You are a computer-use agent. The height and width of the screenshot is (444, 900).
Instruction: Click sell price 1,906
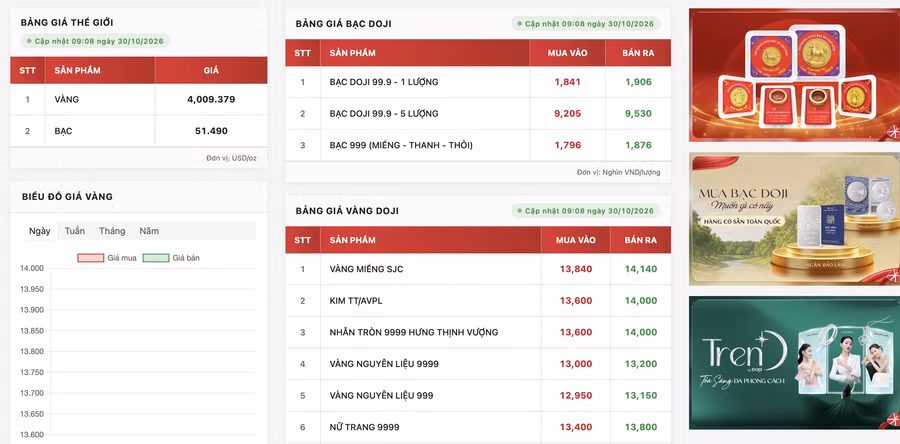(x=638, y=82)
